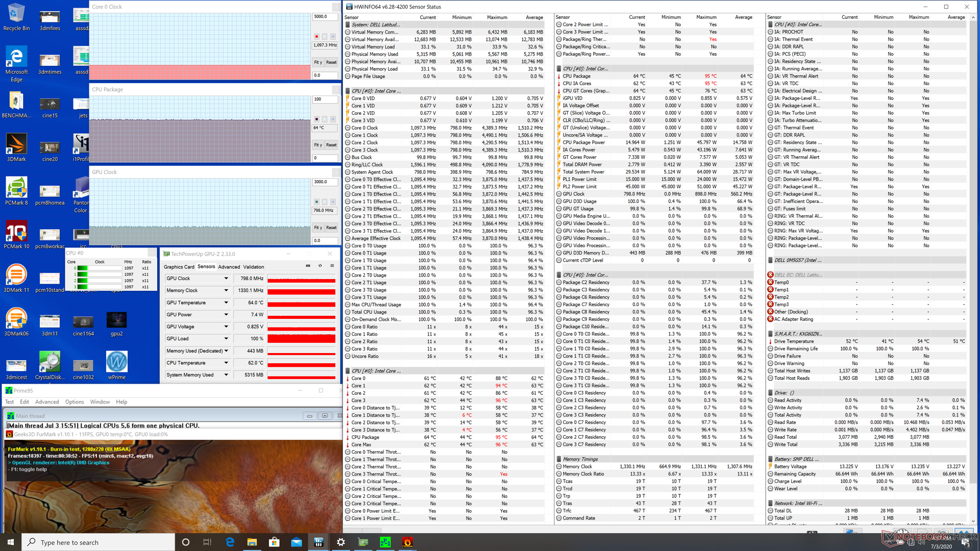Expand the GPU Power sensor dropdown
This screenshot has height=551, width=980.
coord(226,315)
